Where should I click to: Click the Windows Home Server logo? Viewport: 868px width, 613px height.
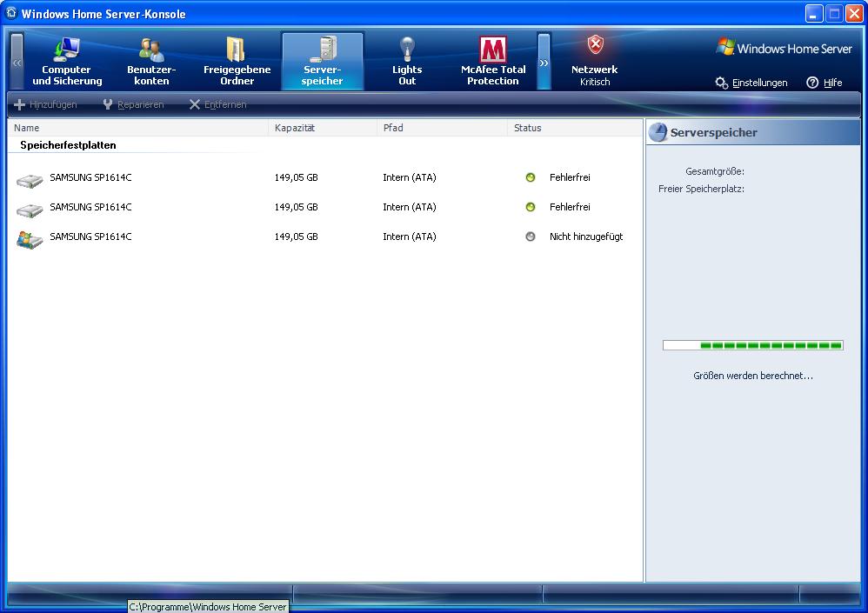(784, 48)
